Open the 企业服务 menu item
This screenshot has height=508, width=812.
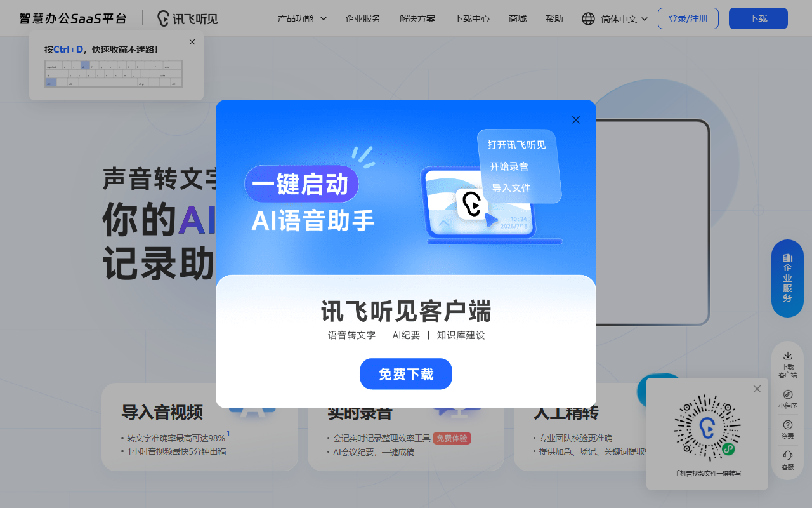[x=363, y=18]
